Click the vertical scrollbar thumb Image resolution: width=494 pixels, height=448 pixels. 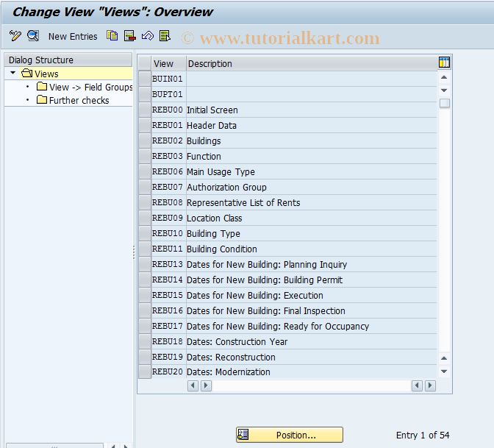[x=444, y=103]
